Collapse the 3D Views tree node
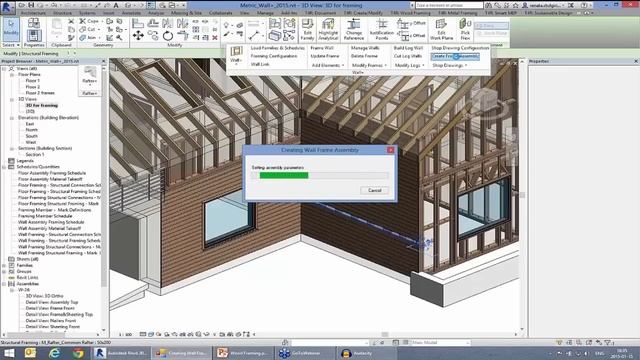The width and height of the screenshot is (640, 360). (x=12, y=99)
